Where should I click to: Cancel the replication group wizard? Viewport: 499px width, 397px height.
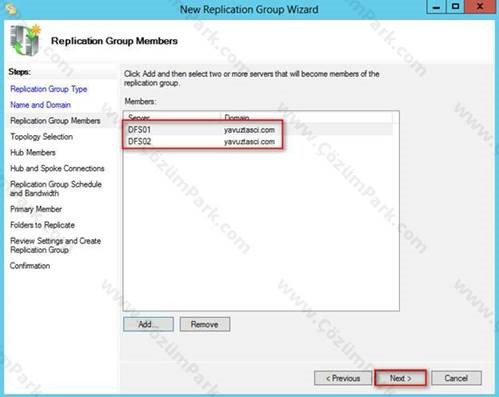tap(456, 378)
